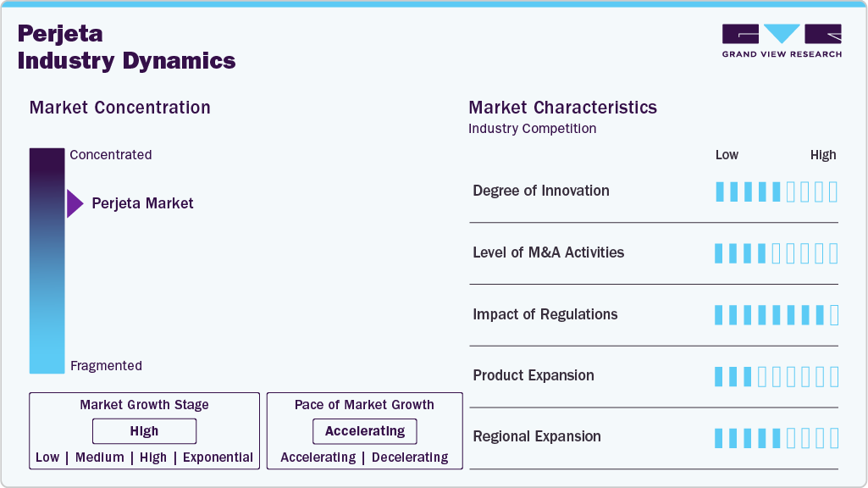Click the Concentrated label at top of bar
868x488 pixels.
pos(111,155)
